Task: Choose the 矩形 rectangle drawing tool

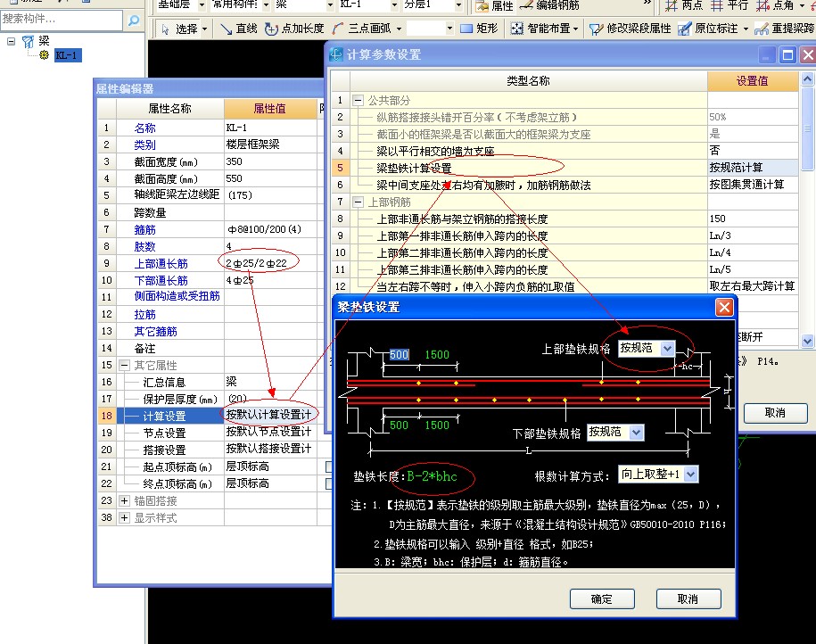Action: 479,29
